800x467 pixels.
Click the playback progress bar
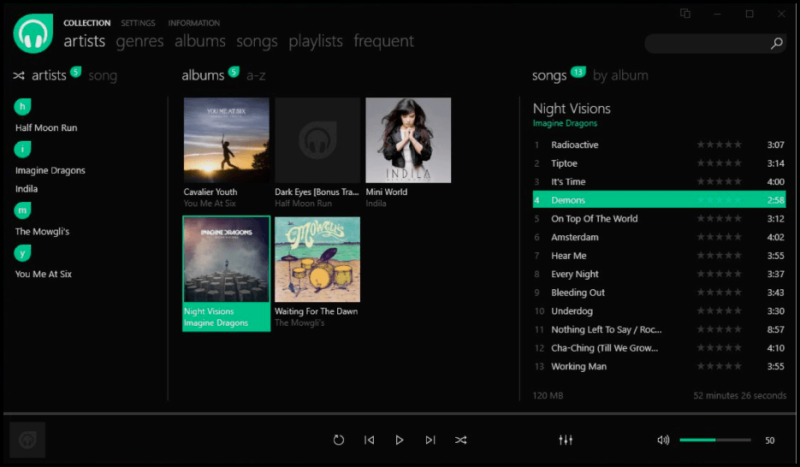click(400, 413)
